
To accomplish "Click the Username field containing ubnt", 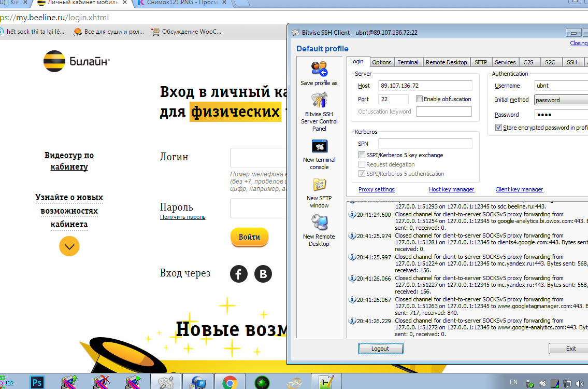I will (x=561, y=86).
